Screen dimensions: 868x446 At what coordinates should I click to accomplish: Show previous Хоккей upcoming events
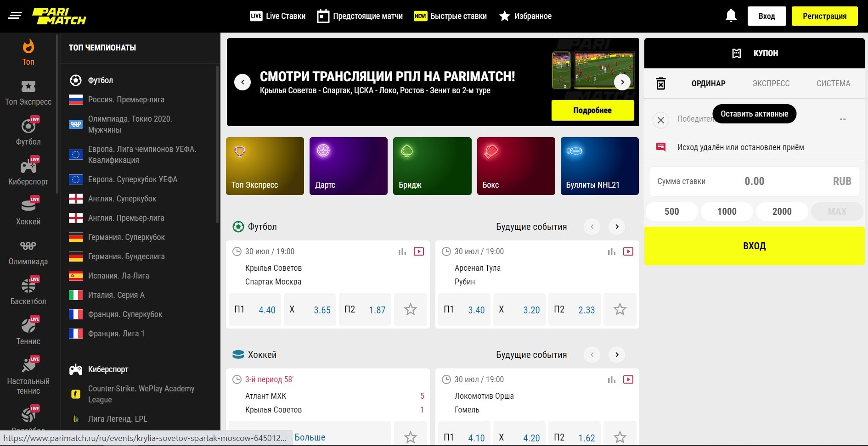click(592, 355)
